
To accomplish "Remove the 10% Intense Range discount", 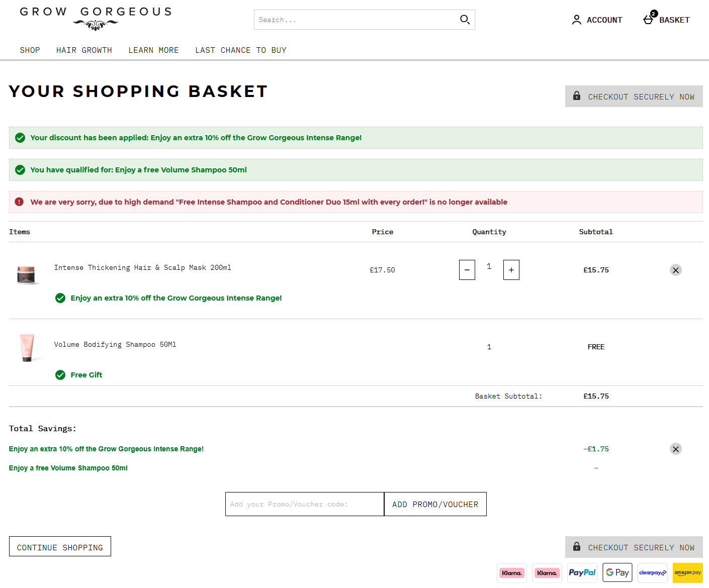I will [x=676, y=449].
